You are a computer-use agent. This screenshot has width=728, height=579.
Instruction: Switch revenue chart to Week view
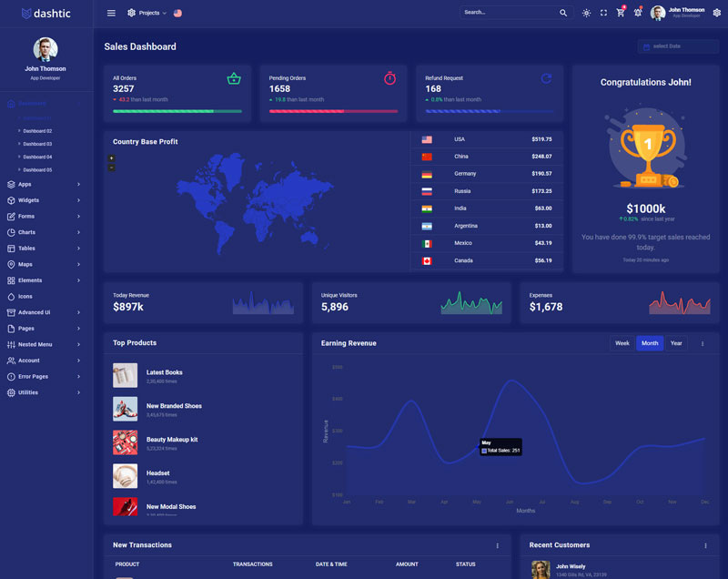[x=622, y=343]
